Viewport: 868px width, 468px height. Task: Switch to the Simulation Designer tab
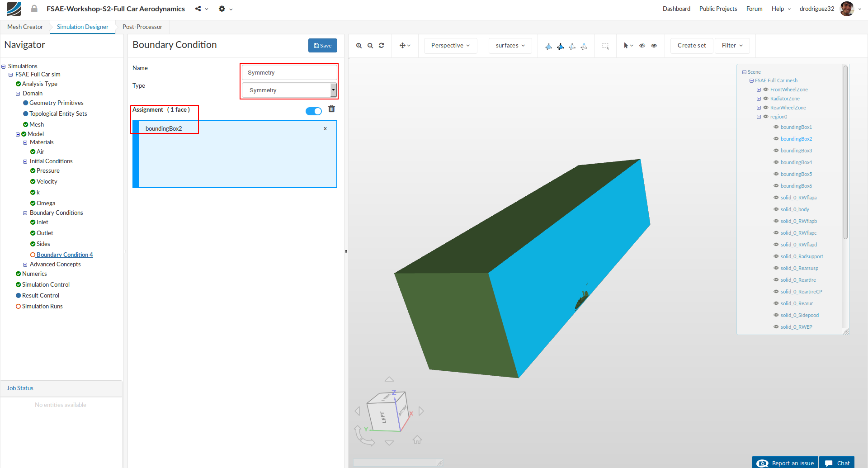click(x=83, y=27)
